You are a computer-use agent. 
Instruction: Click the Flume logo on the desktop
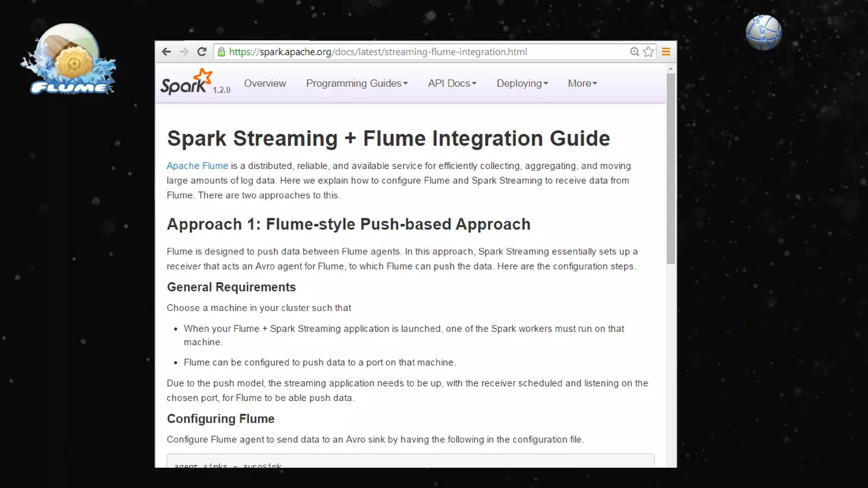pyautogui.click(x=69, y=60)
